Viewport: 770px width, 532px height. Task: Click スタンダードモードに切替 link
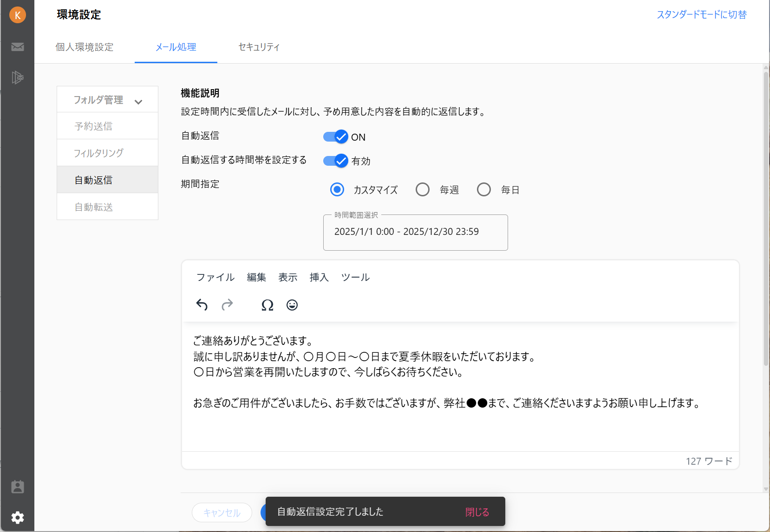(x=702, y=14)
